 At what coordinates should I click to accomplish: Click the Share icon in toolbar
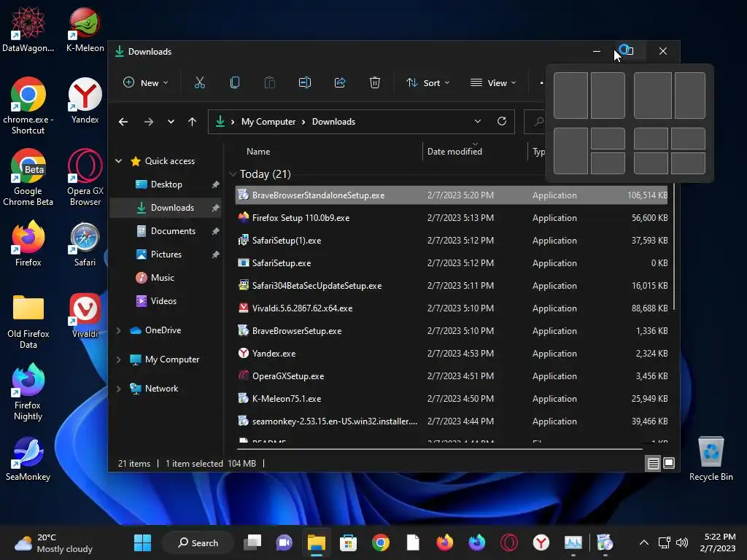(340, 83)
